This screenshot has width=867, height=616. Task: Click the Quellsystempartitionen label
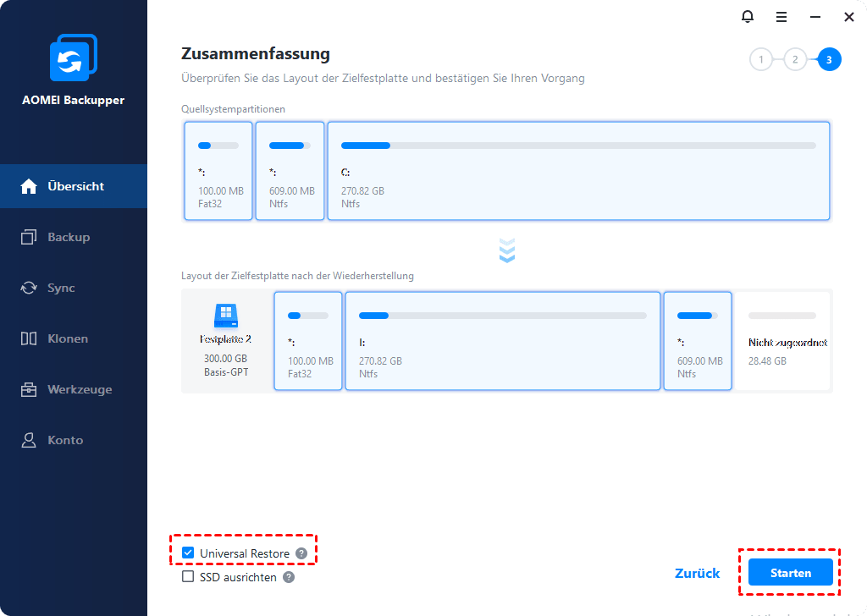[233, 109]
